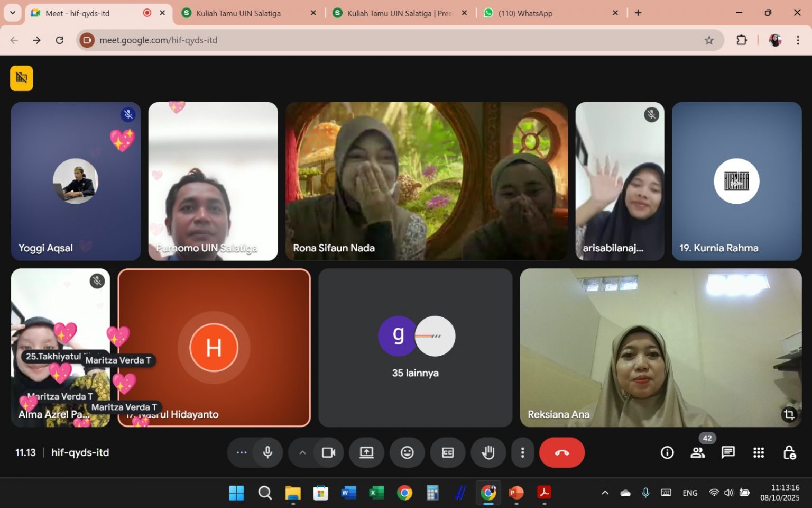Present your screen to the meeting

coord(366,452)
